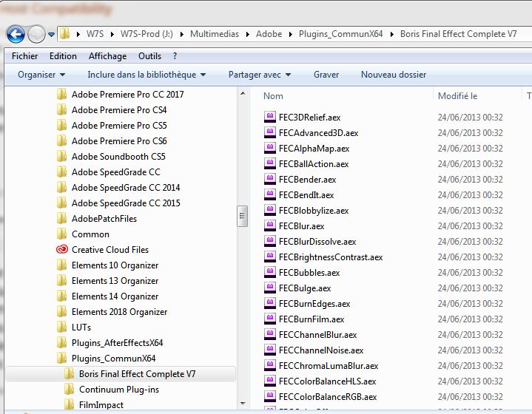Expand the Organiser dropdown

(41, 75)
